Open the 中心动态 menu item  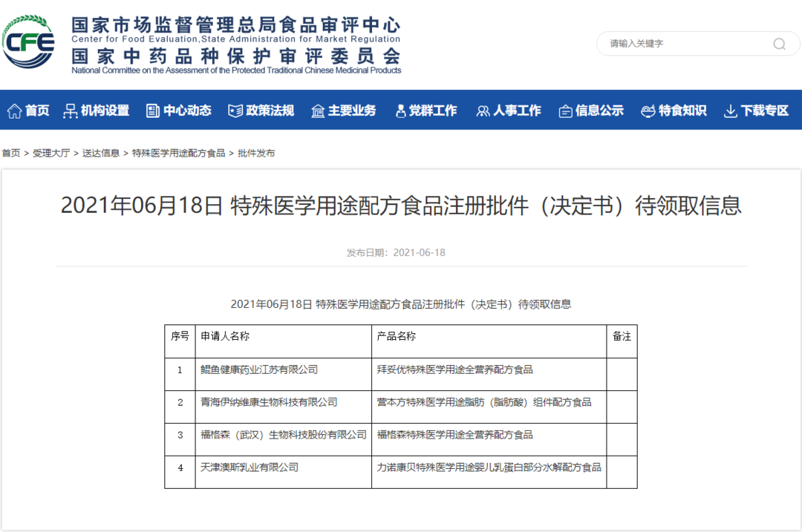[187, 111]
